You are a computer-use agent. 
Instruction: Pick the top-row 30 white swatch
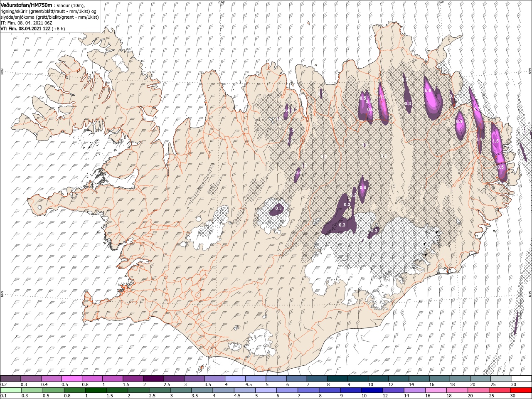(x=521, y=379)
